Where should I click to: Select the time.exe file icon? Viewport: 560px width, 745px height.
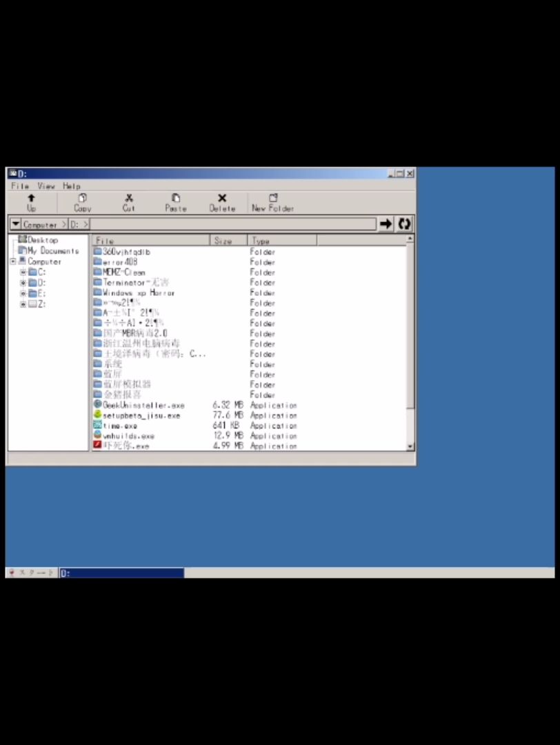click(x=97, y=425)
